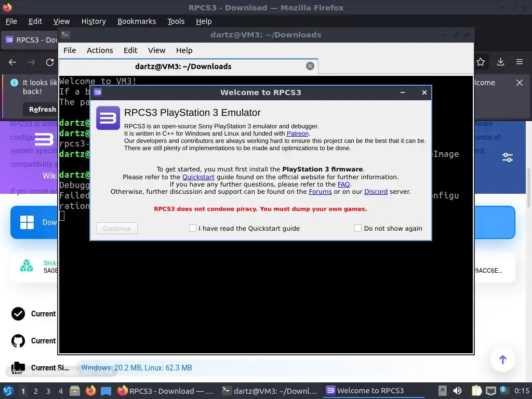Click 'Windows: 20.2 MB, Linux: 62.3 MB' text

(x=137, y=368)
